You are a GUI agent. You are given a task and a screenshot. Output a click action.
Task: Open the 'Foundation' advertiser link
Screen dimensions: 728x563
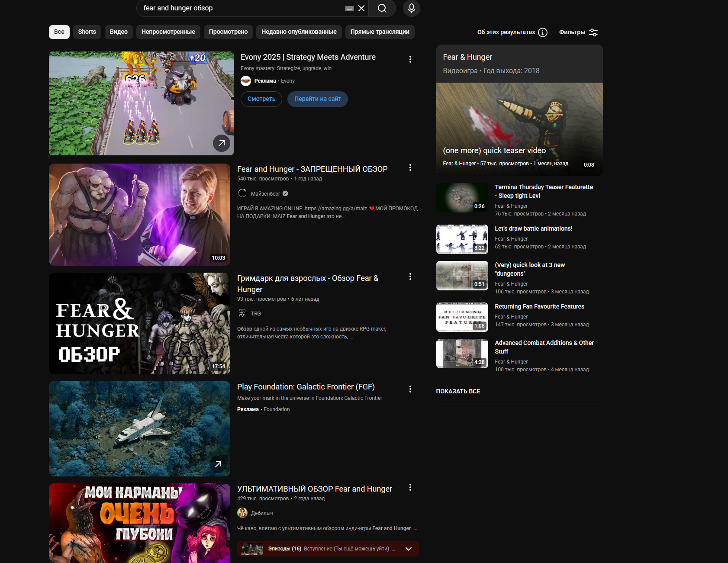tap(277, 409)
